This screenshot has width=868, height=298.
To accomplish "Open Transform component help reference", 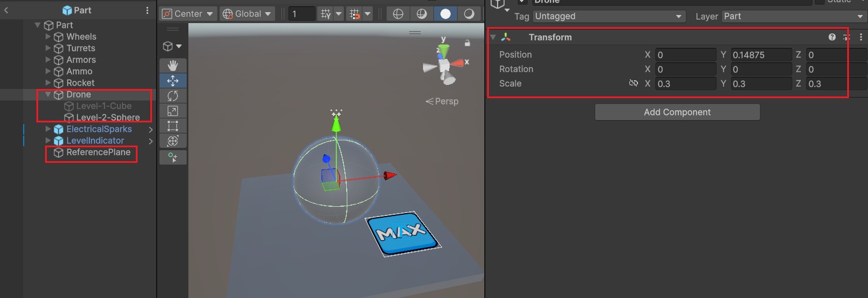I will pos(832,37).
